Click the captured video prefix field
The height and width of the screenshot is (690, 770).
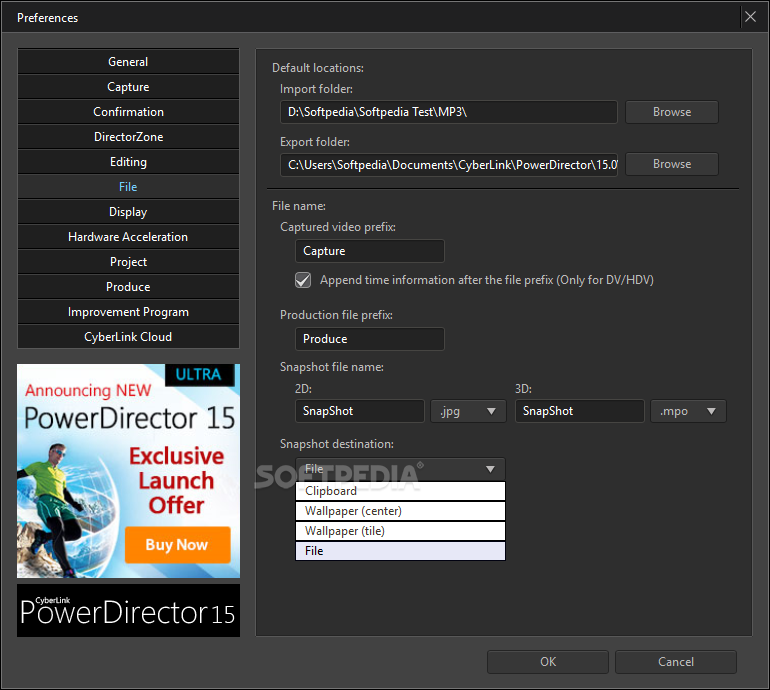(370, 251)
